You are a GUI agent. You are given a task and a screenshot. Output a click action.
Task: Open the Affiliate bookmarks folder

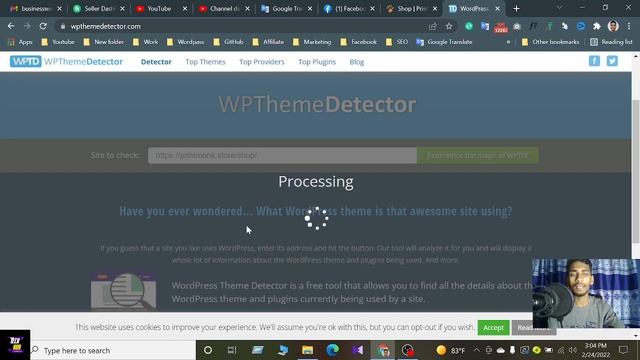(268, 42)
